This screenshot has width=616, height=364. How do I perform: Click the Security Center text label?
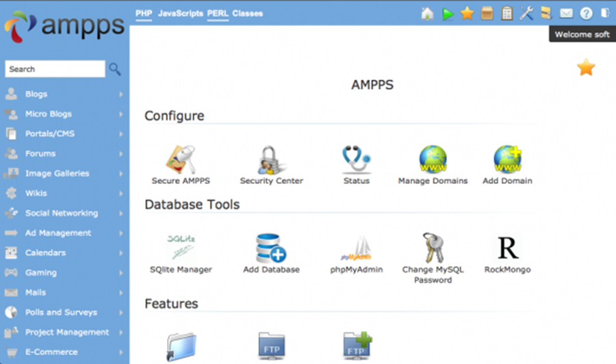(272, 181)
